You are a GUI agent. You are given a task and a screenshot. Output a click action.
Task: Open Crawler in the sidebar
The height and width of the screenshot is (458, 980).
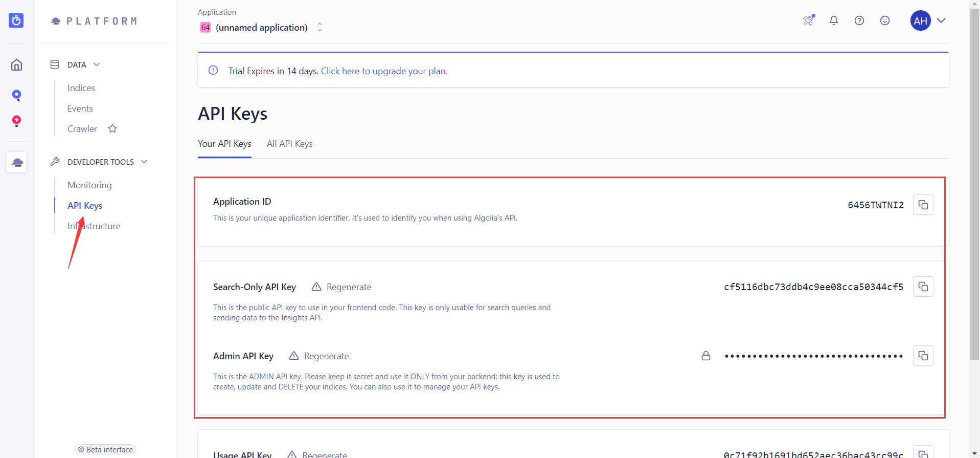click(82, 129)
